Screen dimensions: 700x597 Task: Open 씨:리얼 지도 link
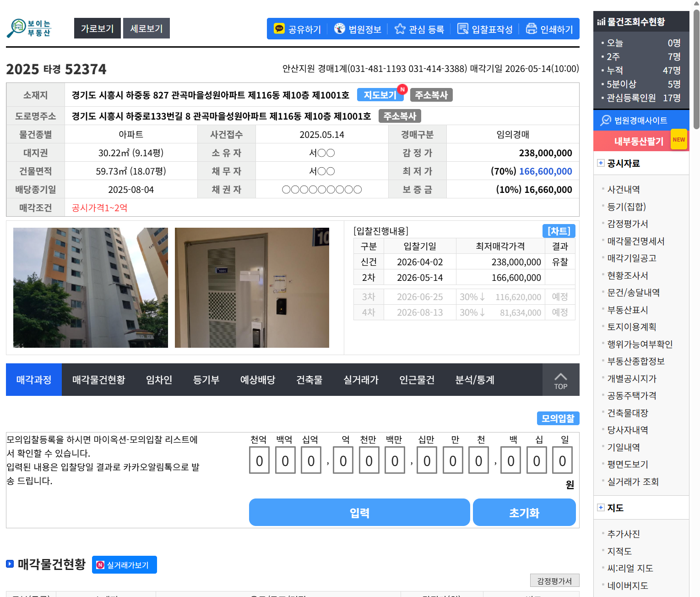(x=630, y=568)
